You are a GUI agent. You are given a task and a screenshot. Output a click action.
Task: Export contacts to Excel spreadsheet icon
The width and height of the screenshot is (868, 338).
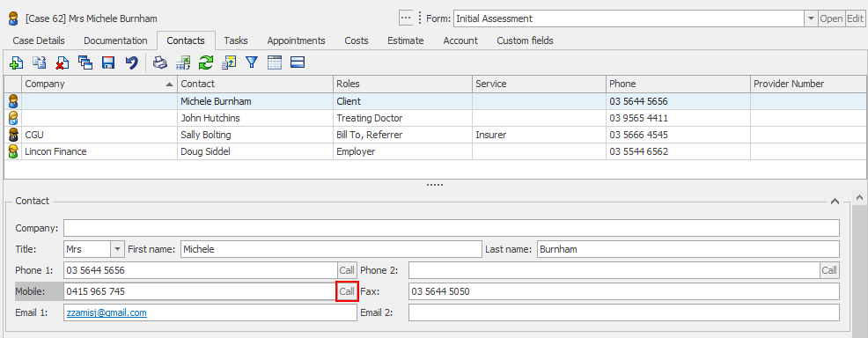(183, 62)
